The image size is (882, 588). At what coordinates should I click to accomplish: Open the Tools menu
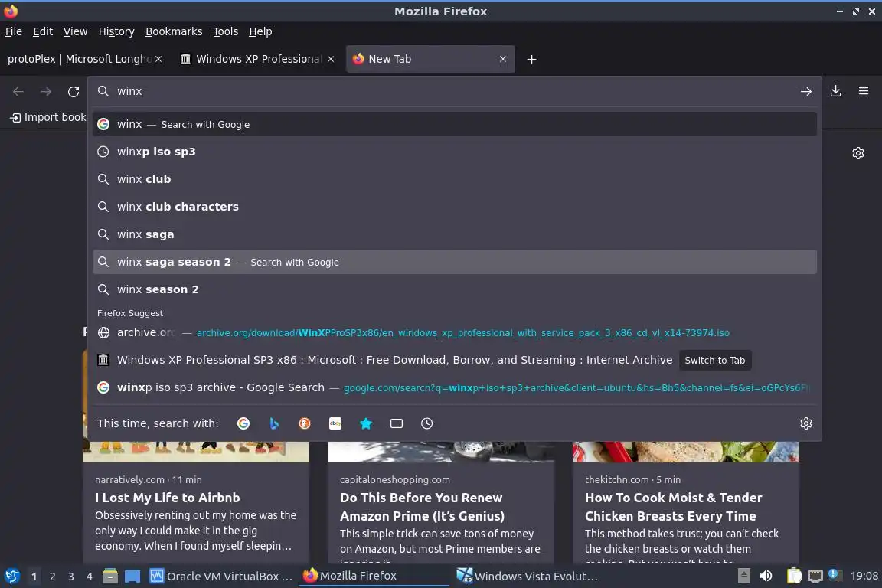226,31
